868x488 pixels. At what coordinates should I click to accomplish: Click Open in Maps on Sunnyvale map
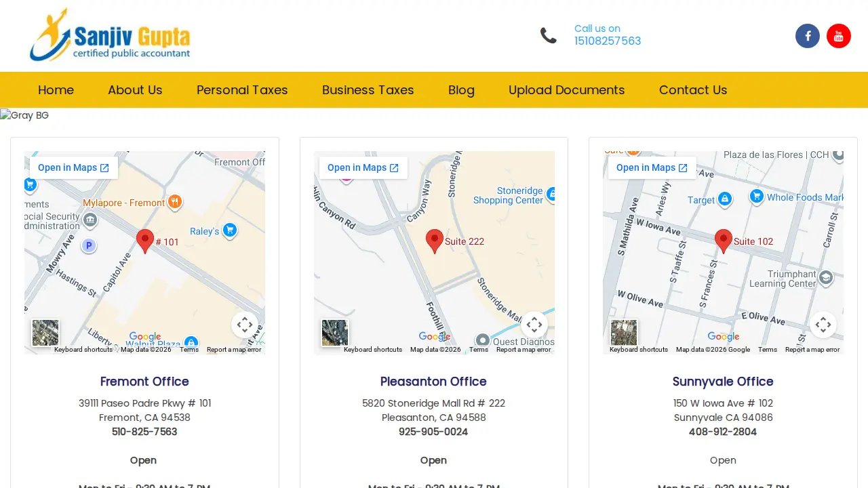652,168
